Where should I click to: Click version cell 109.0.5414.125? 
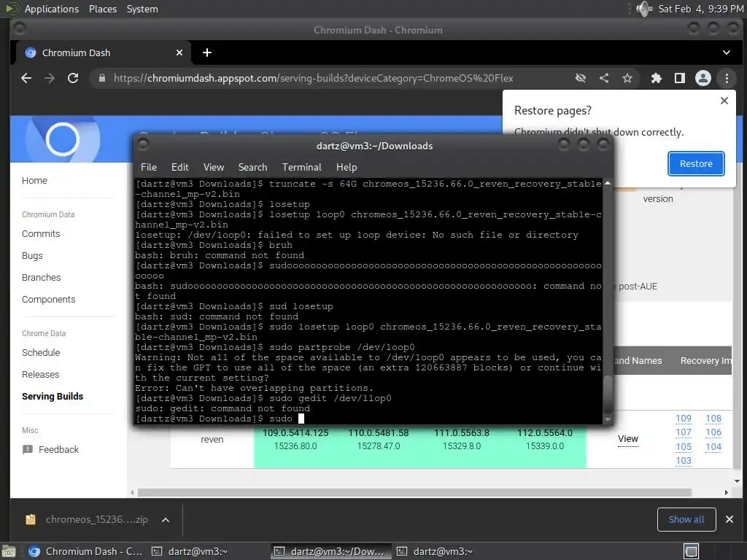[x=295, y=433]
